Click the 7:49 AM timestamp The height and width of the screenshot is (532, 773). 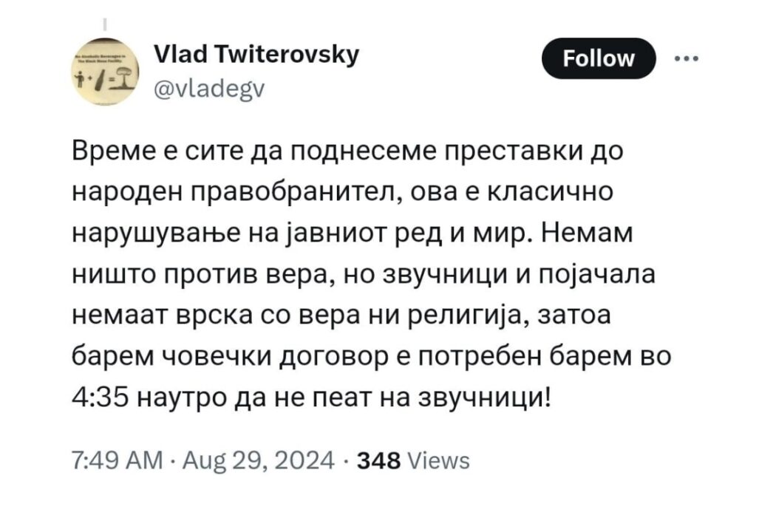coord(118,460)
